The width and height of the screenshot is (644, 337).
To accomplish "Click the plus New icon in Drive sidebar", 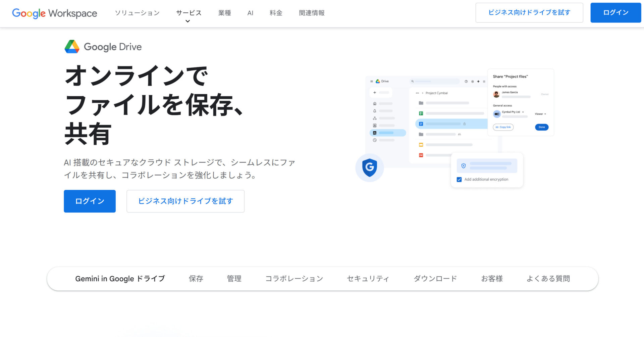I will 375,92.
